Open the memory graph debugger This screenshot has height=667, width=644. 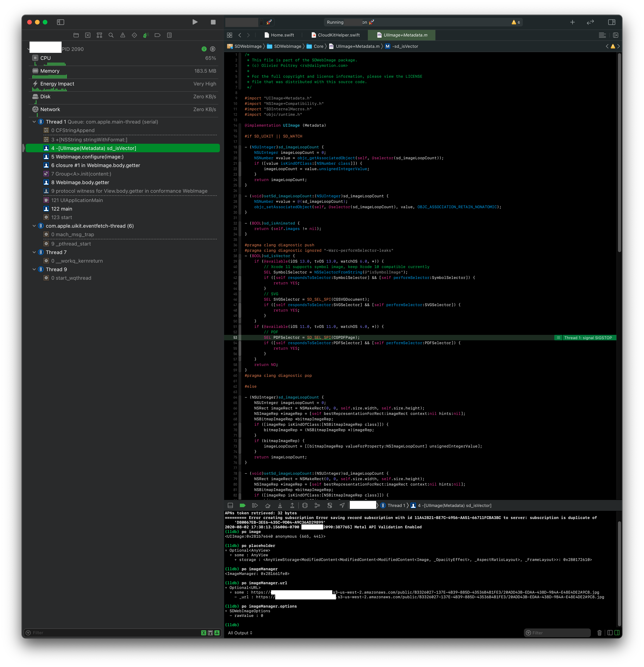(317, 505)
